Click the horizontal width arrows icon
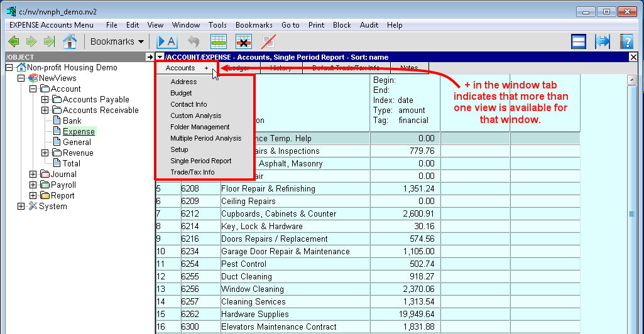The height and width of the screenshot is (334, 644). coord(603,41)
